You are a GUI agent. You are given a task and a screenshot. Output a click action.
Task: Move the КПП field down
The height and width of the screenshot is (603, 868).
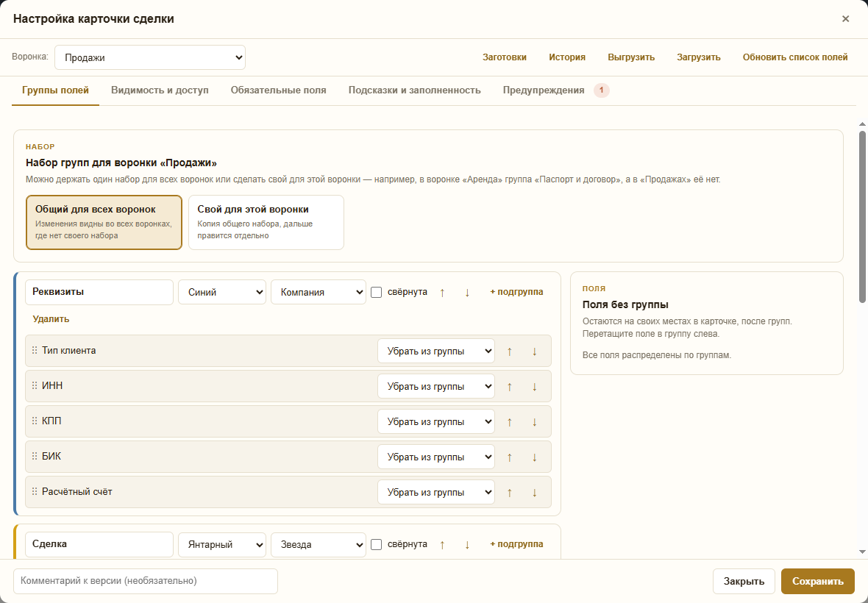click(534, 422)
